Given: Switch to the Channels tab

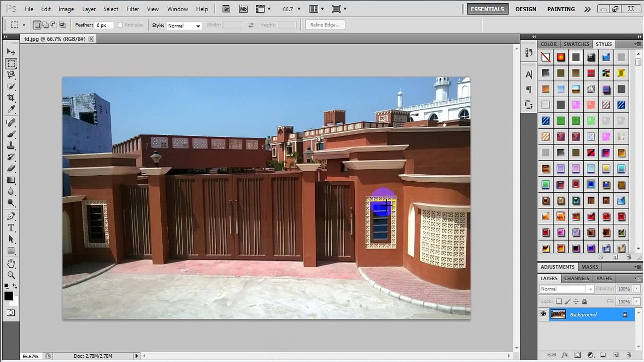Looking at the screenshot, I should (x=576, y=278).
